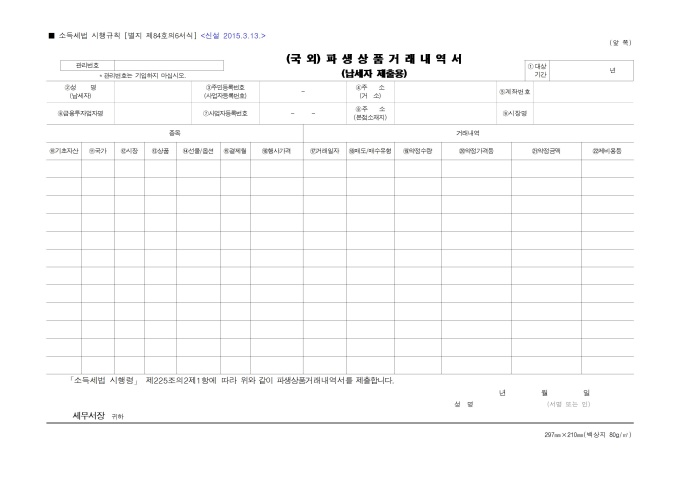This screenshot has height=481, width=680.
Task: Click the '(앞 쪽)' page marker
Action: point(621,43)
